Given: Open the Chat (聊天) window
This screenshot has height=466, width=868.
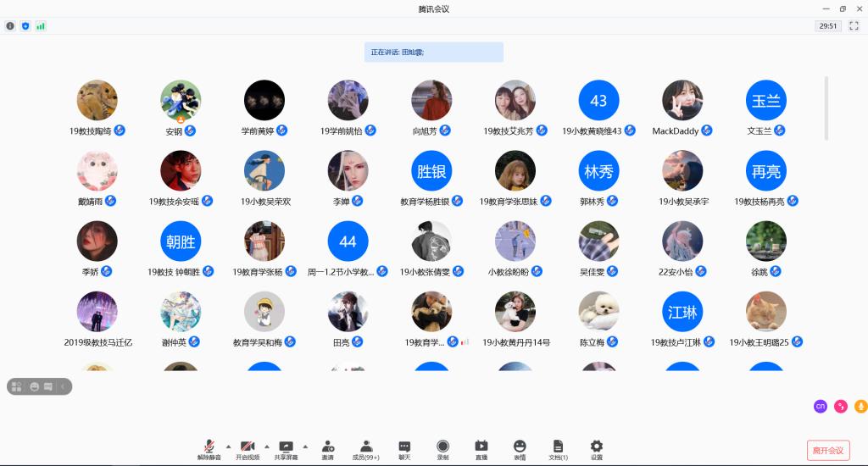Looking at the screenshot, I should click(404, 450).
